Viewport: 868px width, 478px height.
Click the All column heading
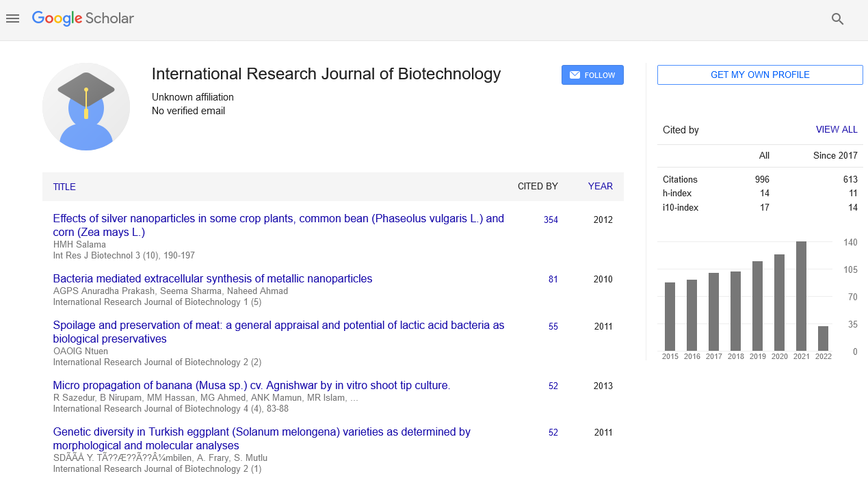764,155
